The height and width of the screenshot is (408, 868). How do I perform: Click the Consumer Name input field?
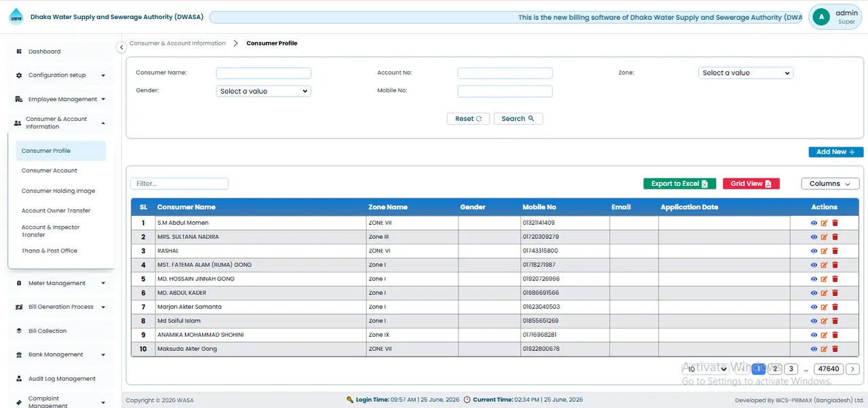pyautogui.click(x=263, y=73)
